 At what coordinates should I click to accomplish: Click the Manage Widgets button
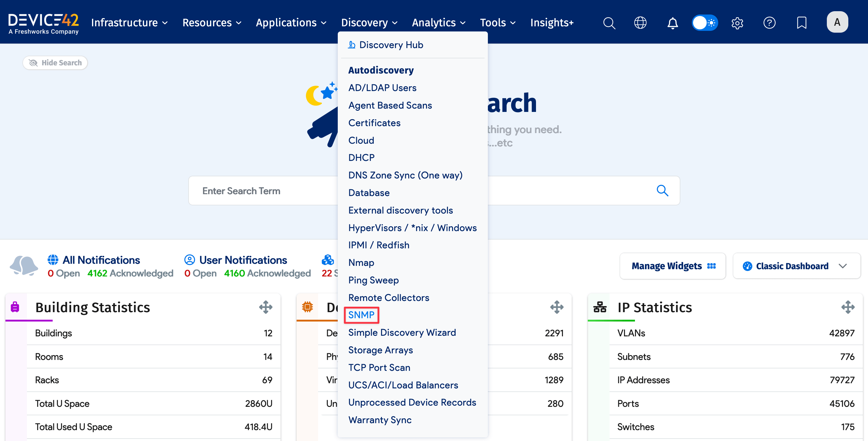pos(672,266)
